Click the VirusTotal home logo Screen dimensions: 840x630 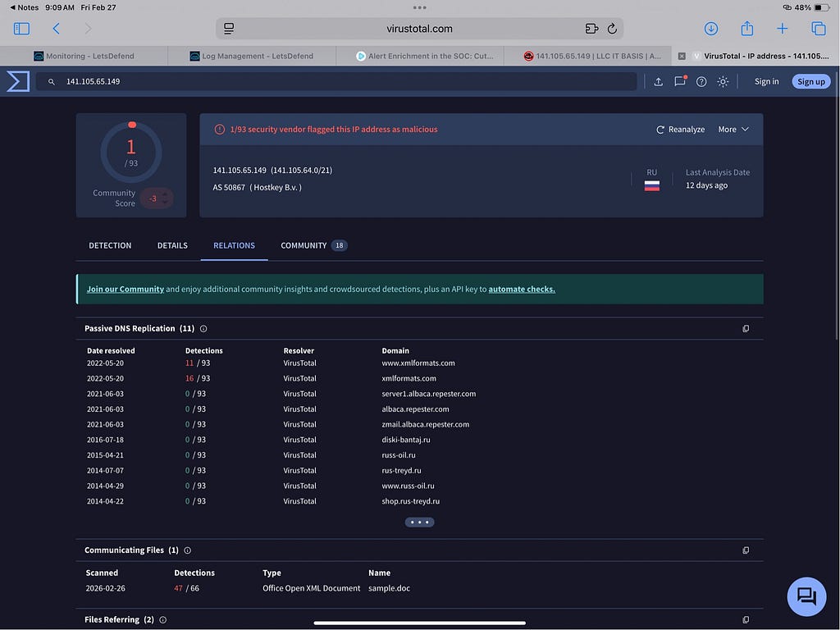[x=18, y=81]
